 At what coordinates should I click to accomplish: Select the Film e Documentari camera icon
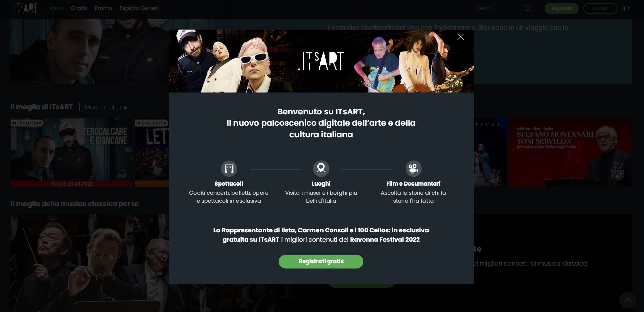(x=413, y=169)
